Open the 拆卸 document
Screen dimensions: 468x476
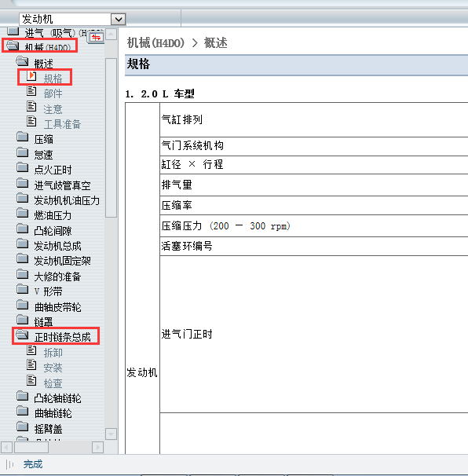coord(53,353)
